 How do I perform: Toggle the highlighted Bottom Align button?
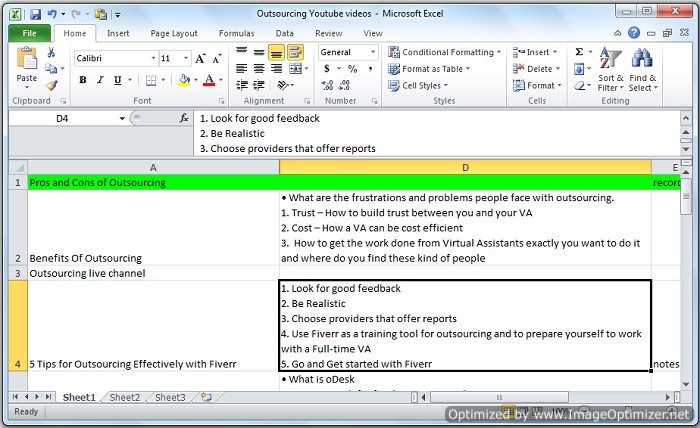tap(276, 53)
